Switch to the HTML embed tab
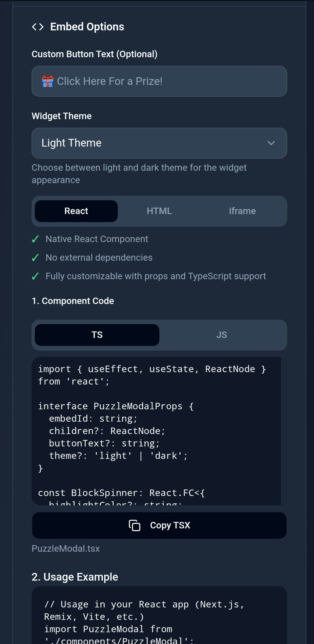The width and height of the screenshot is (314, 644). (159, 211)
